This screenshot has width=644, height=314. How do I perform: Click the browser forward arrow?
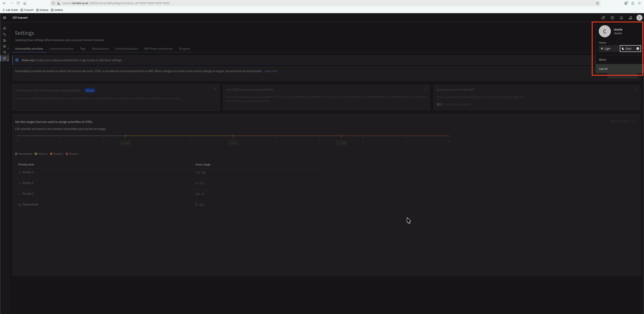click(11, 3)
